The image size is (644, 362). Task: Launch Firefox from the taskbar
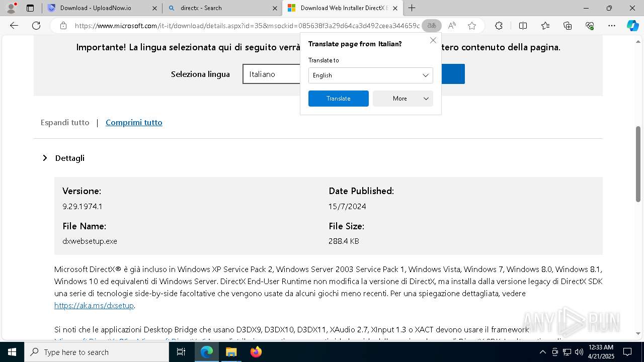(x=256, y=352)
